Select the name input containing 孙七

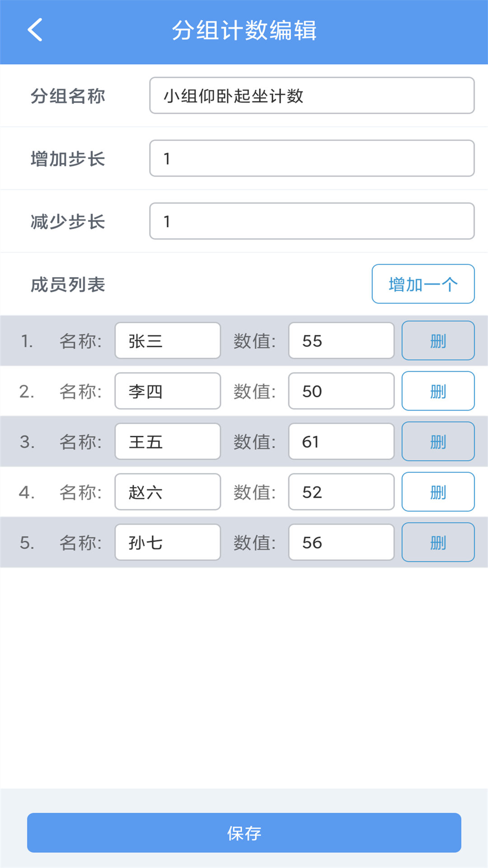167,542
